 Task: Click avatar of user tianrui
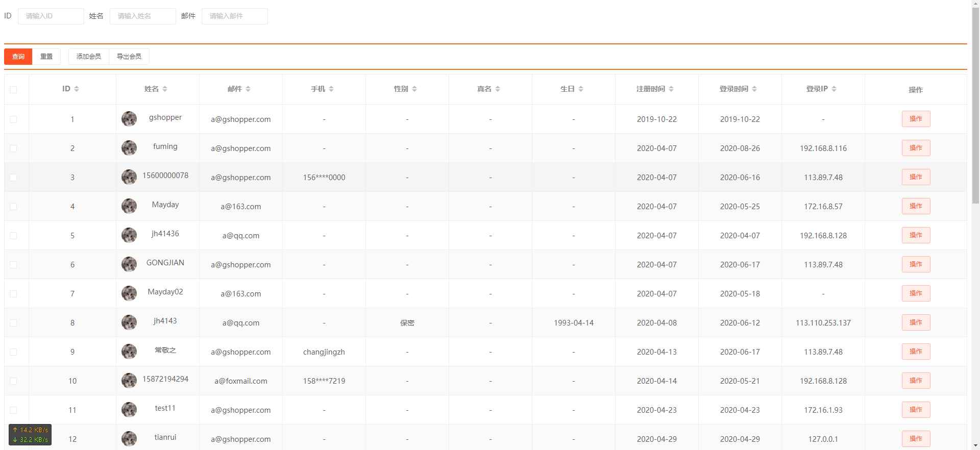pyautogui.click(x=129, y=439)
